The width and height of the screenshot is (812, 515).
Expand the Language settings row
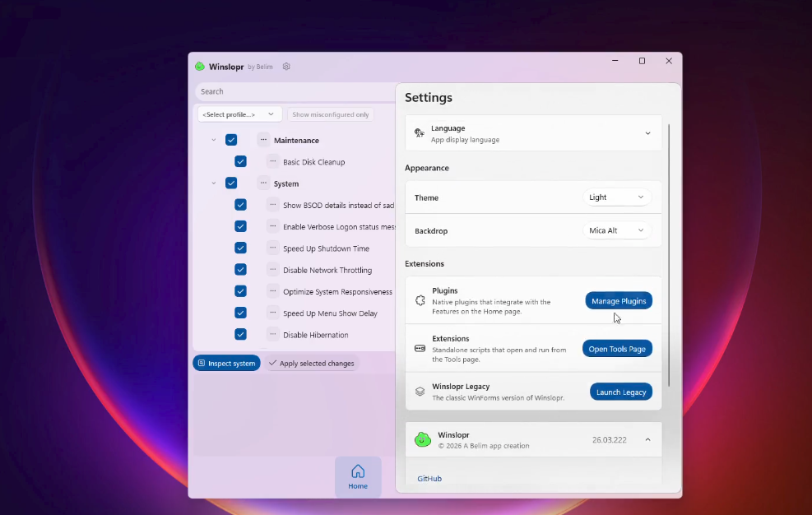pos(647,133)
